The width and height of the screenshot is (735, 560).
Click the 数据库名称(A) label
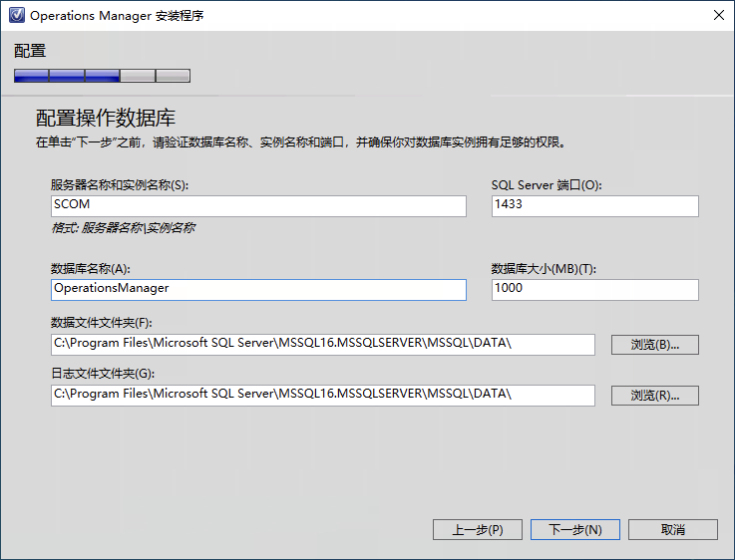tap(91, 269)
